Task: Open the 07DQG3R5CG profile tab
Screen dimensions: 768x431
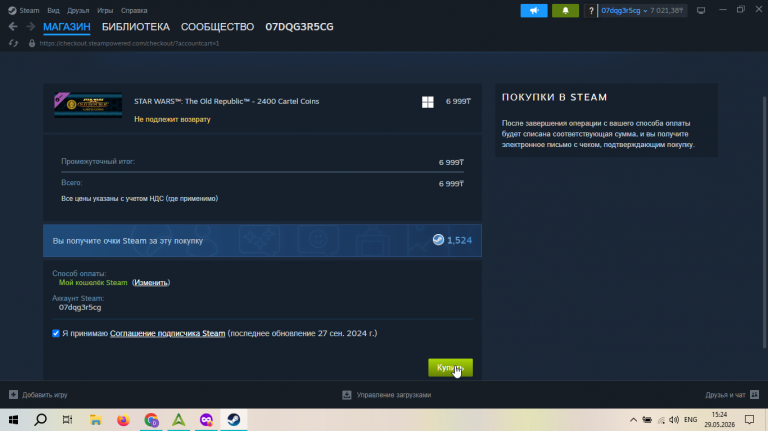Action: coord(299,27)
